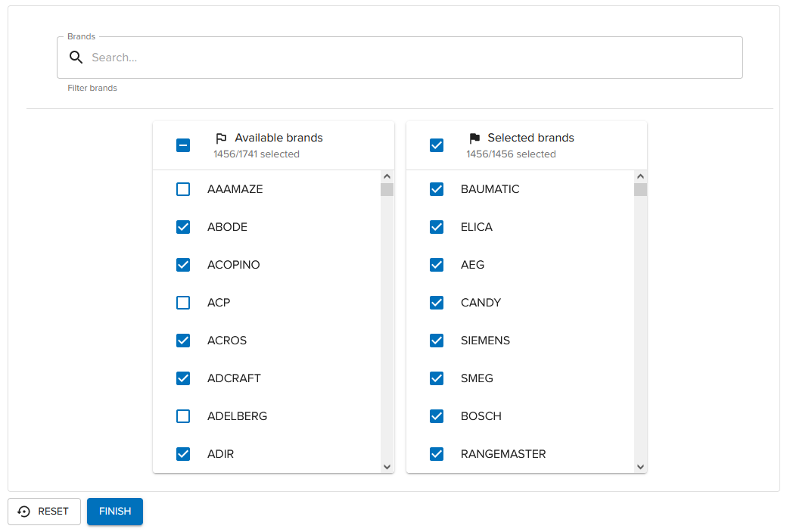Viewport: 787px width, 532px height.
Task: Select the RANGEMASTER brand label
Action: click(x=503, y=454)
